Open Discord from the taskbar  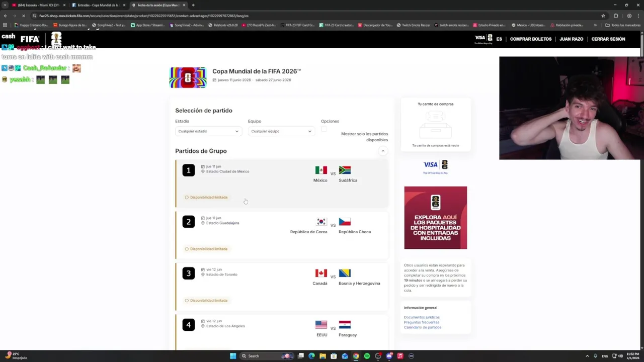click(389, 356)
